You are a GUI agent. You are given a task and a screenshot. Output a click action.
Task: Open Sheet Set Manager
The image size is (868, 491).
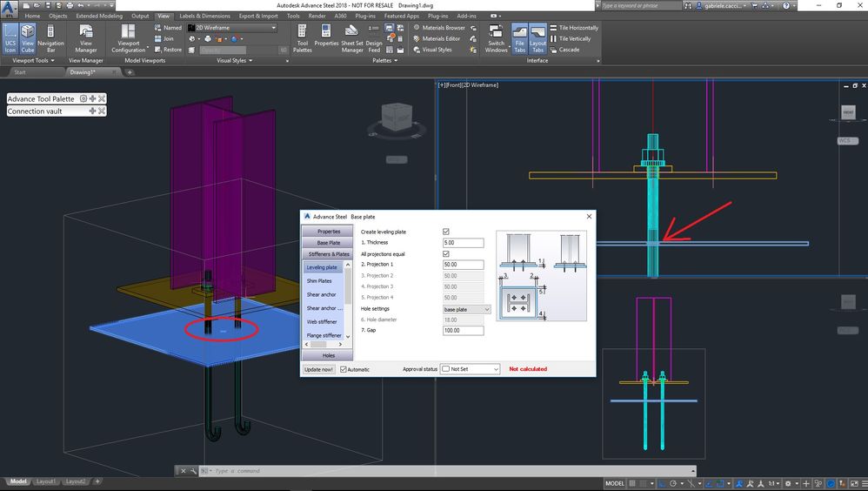[x=352, y=38]
